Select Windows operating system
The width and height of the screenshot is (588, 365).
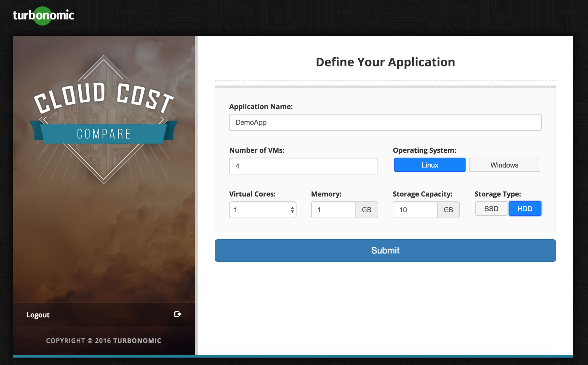click(504, 165)
